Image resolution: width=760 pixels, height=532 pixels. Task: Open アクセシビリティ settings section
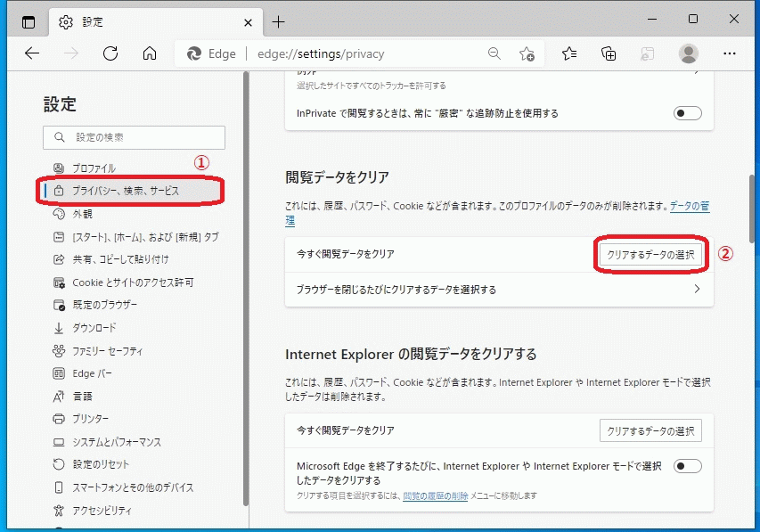coord(102,511)
